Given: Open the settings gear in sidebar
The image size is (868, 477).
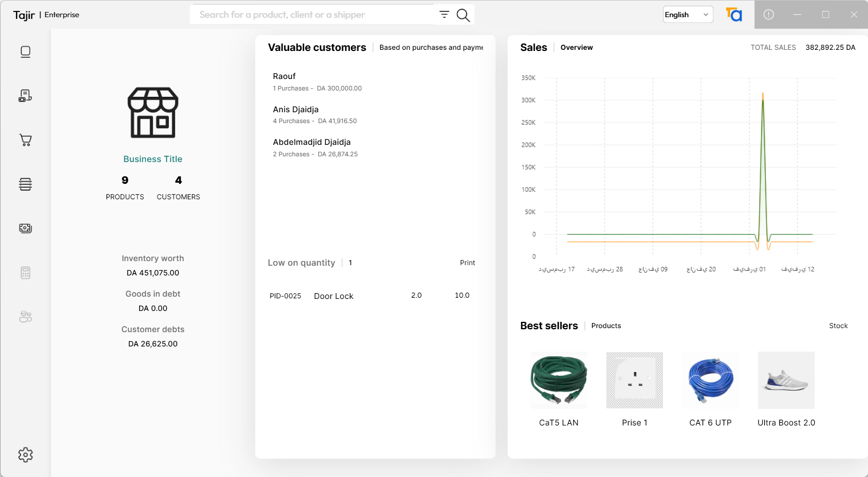Looking at the screenshot, I should pyautogui.click(x=25, y=455).
